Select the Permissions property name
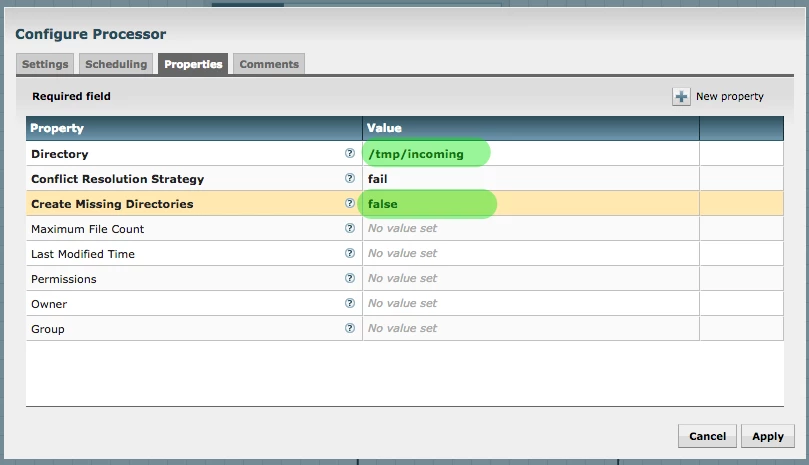 click(63, 279)
